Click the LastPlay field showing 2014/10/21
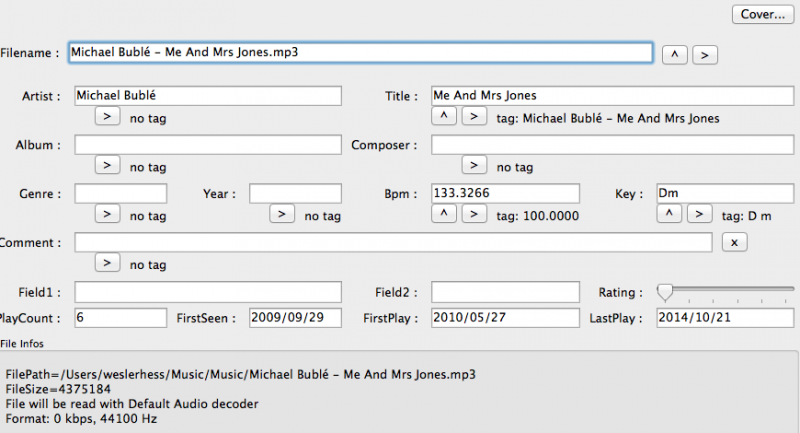This screenshot has height=433, width=800. click(x=725, y=318)
